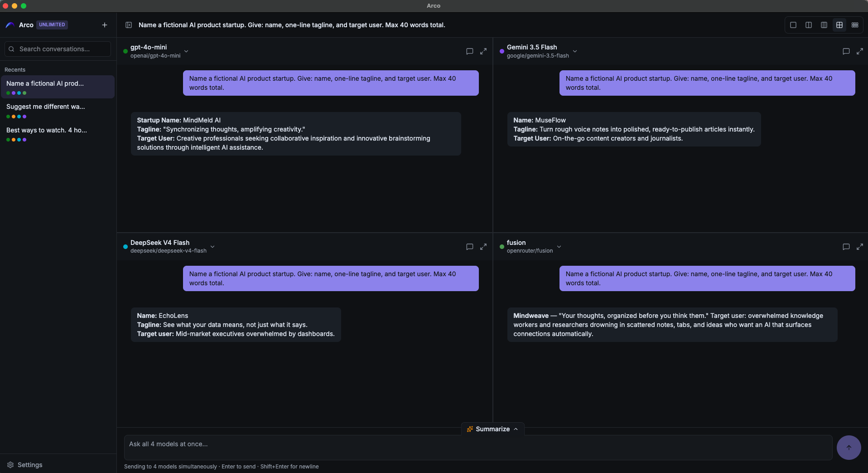This screenshot has height=473, width=868.
Task: Click the conversation title in the header
Action: click(x=292, y=25)
